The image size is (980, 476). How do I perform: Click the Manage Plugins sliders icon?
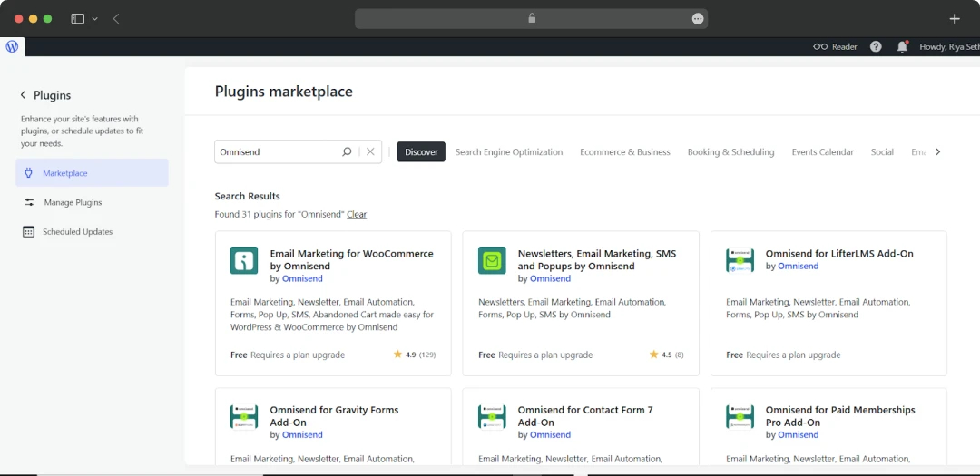[29, 202]
